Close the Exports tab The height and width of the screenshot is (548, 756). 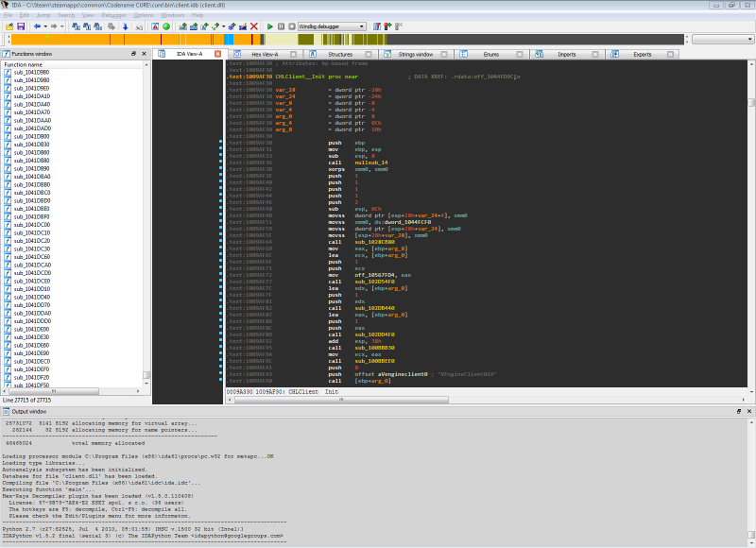(670, 55)
